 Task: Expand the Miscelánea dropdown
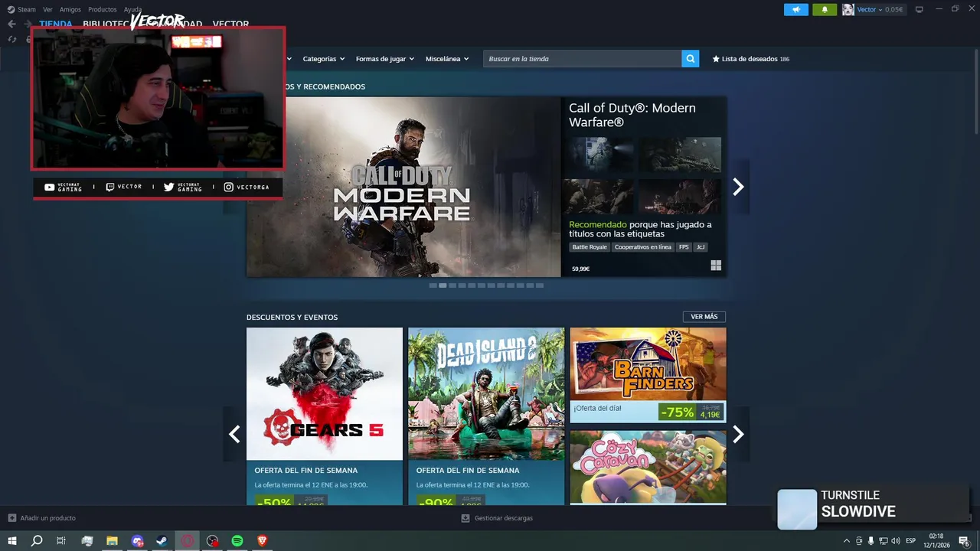coord(447,59)
